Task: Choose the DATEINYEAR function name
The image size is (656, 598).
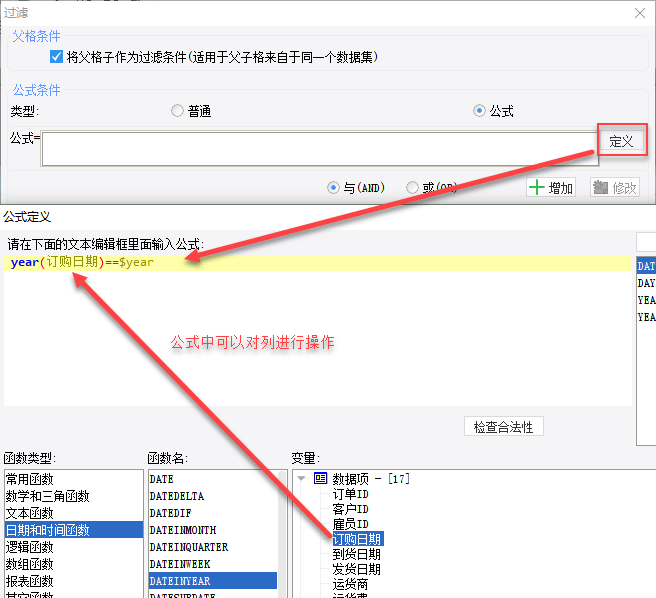Action: [x=213, y=581]
